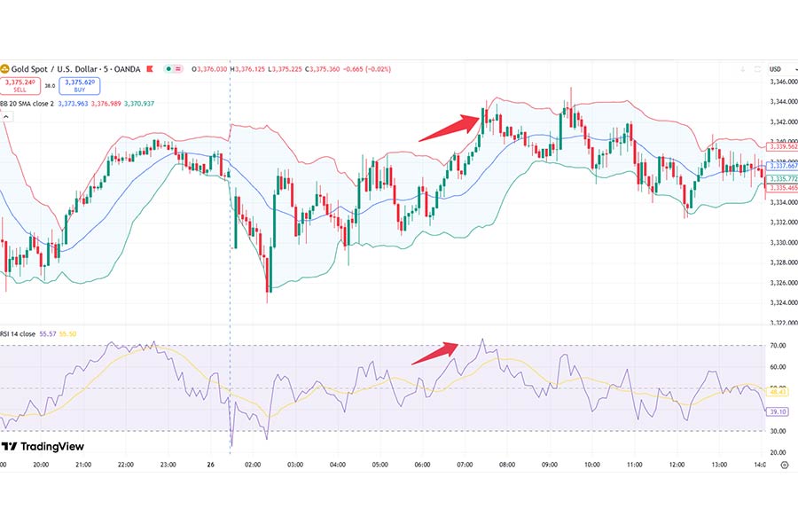
Task: Click the gold symbol logo icon
Action: tap(4, 69)
